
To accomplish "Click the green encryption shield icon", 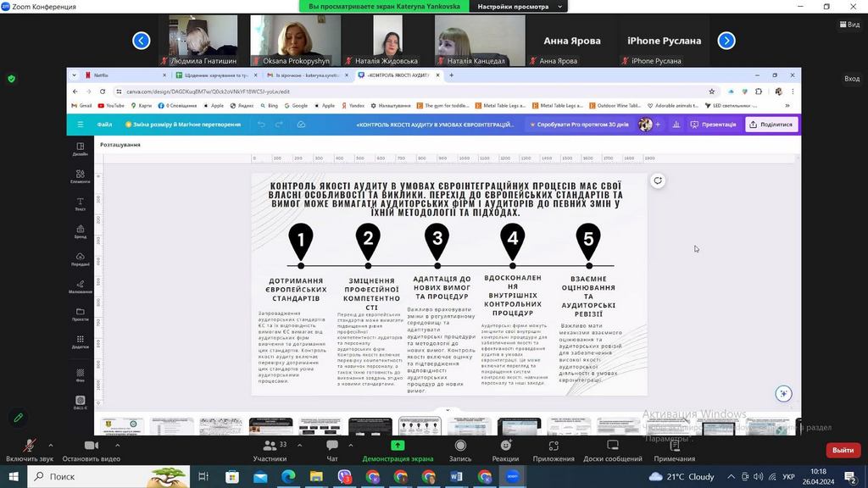I will pos(11,79).
